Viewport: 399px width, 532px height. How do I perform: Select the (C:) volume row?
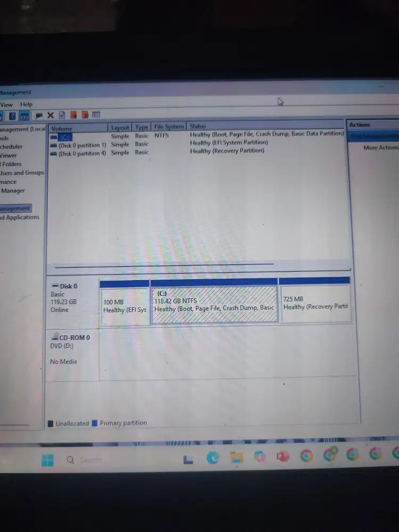(x=197, y=136)
